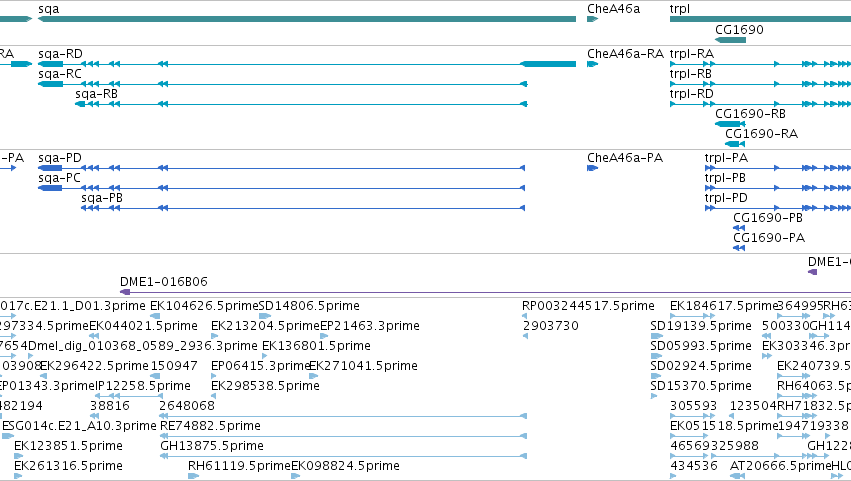Click the EK298538.5prime label
The image size is (851, 481).
[x=265, y=387]
